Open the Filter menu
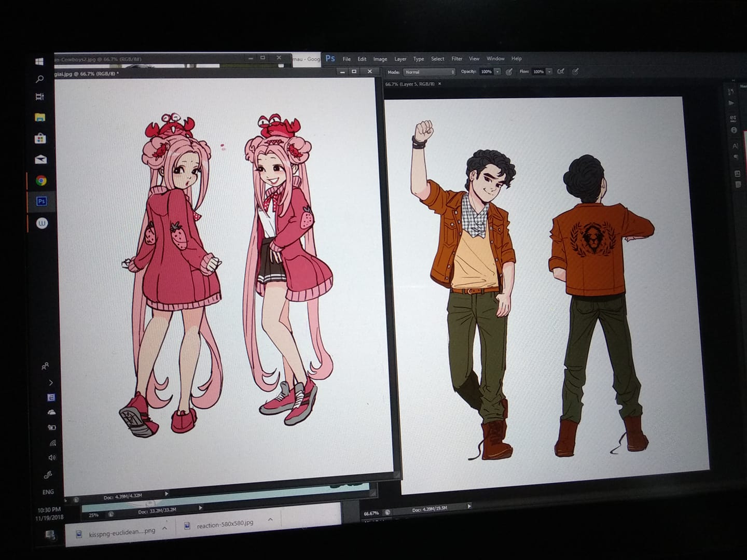The image size is (747, 560). (457, 59)
